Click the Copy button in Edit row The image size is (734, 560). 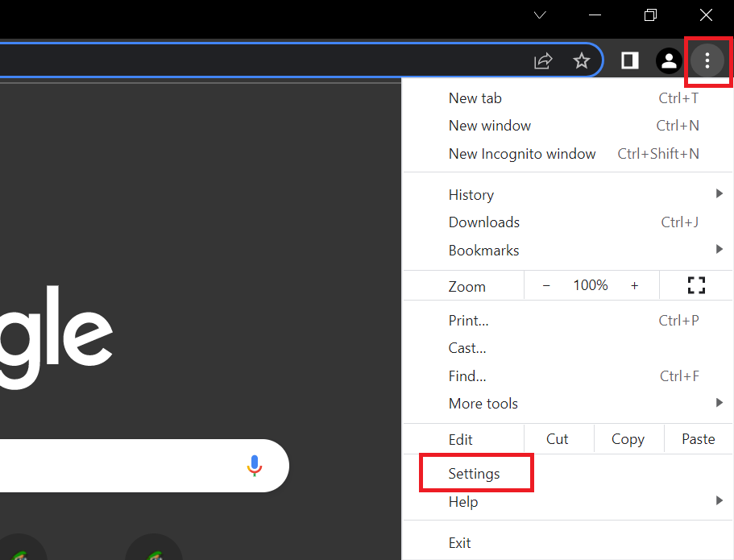point(628,439)
